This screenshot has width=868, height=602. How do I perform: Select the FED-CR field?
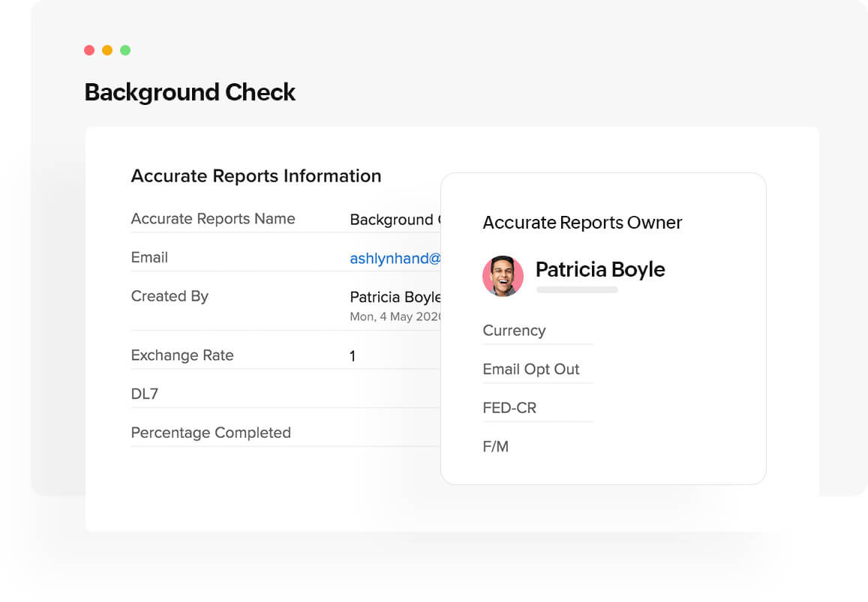tap(509, 409)
